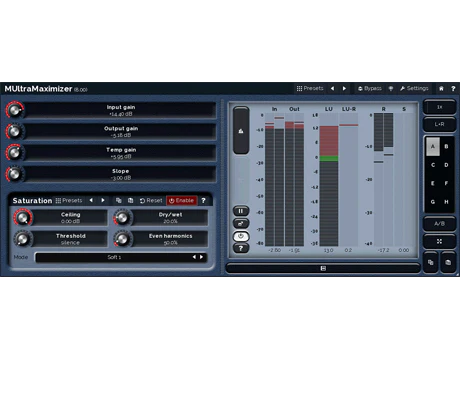
Task: Click the R gain reduction meter
Action: [x=383, y=180]
